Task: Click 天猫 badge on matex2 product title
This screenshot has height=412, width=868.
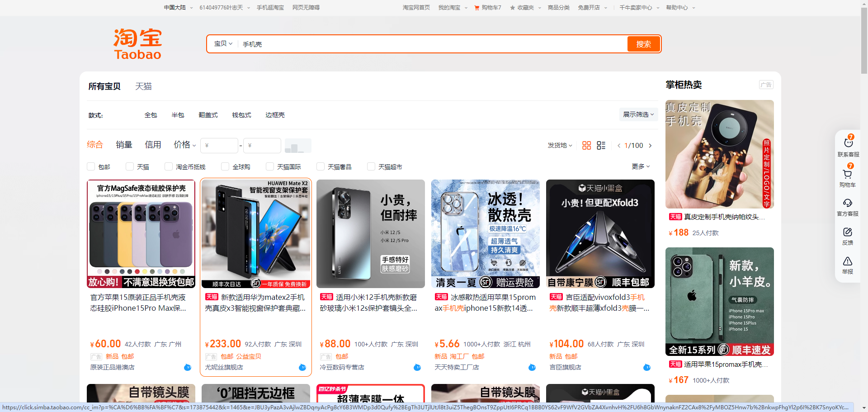Action: coord(212,297)
